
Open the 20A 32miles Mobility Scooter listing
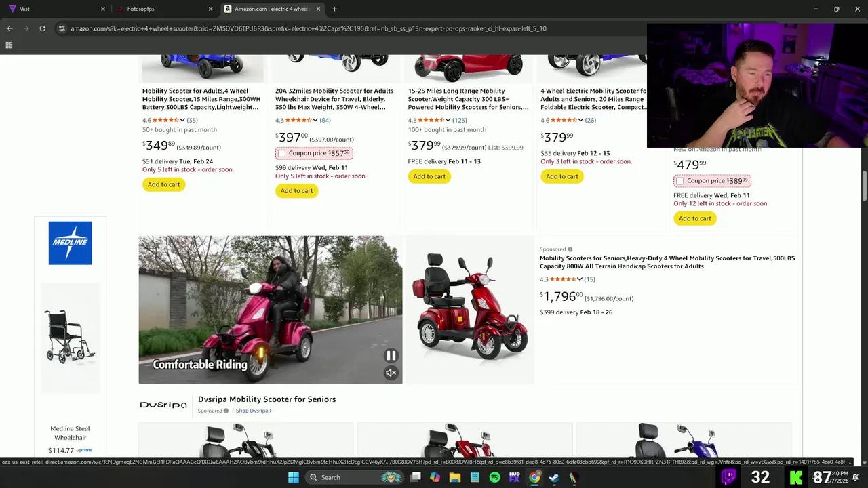tap(334, 99)
